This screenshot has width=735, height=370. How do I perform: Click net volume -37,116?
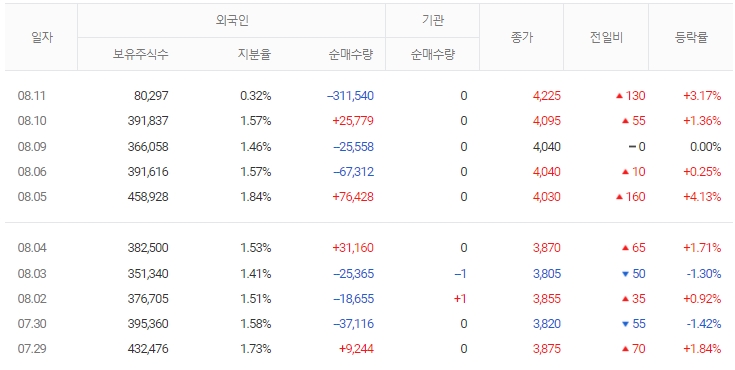(353, 324)
